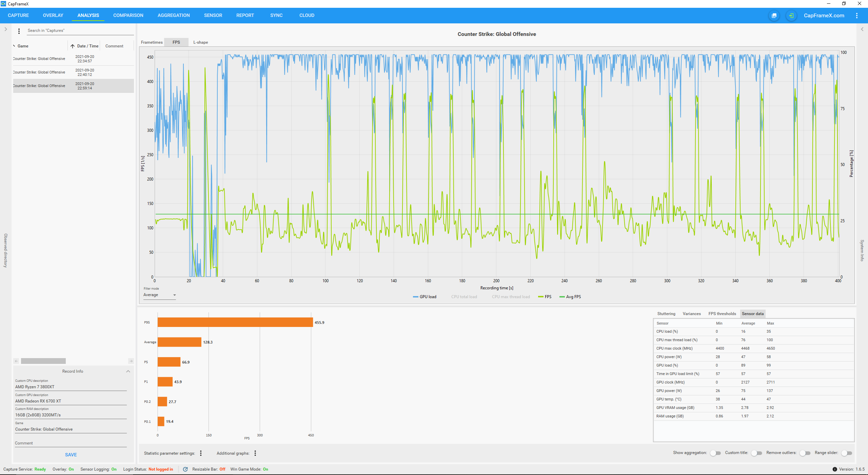Open Statistic parameter settings menu

tap(201, 453)
